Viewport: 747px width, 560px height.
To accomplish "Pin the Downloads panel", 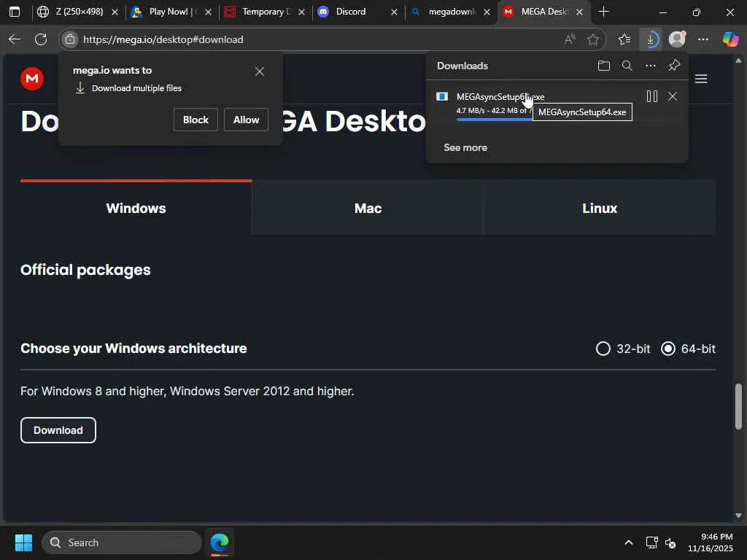I will [x=674, y=66].
